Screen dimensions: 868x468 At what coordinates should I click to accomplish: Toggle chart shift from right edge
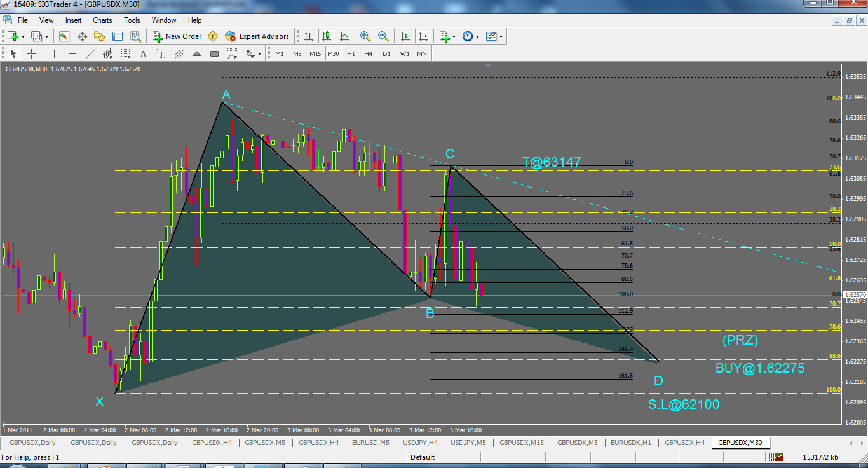423,36
